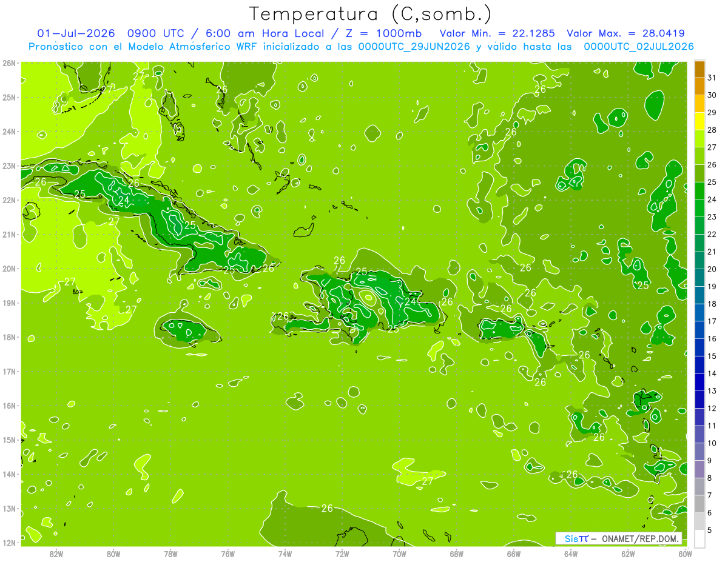The image size is (728, 562).
Task: Pick the gray legend band between 6 and 7
Action: [699, 504]
